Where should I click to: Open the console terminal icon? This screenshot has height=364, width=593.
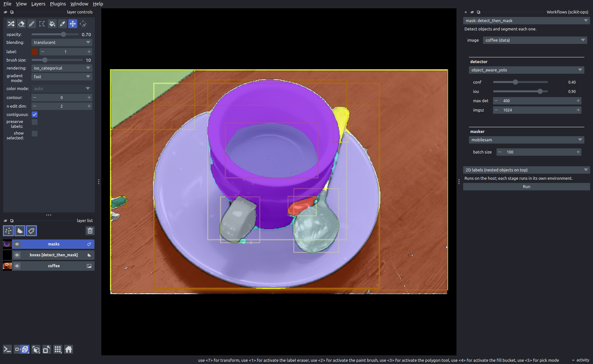pos(7,349)
